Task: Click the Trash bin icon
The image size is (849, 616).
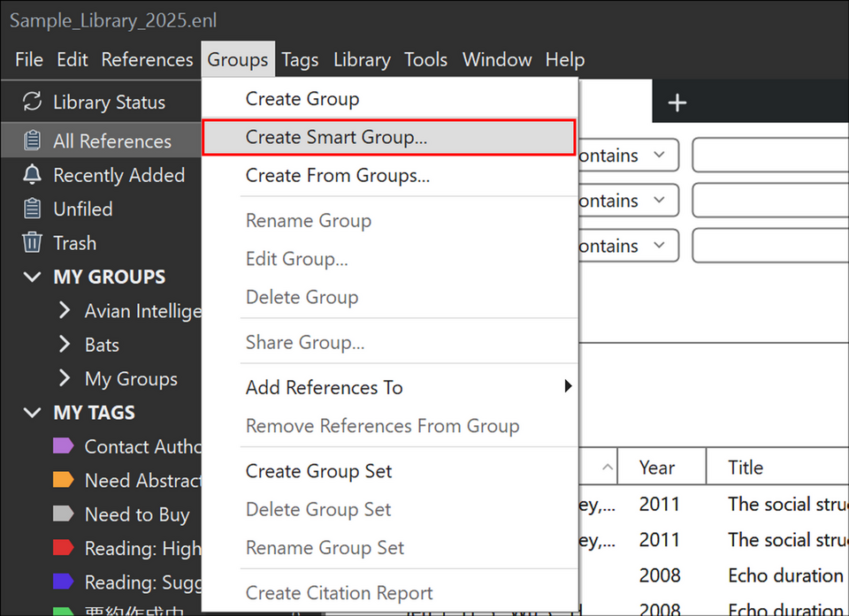Action: click(32, 242)
